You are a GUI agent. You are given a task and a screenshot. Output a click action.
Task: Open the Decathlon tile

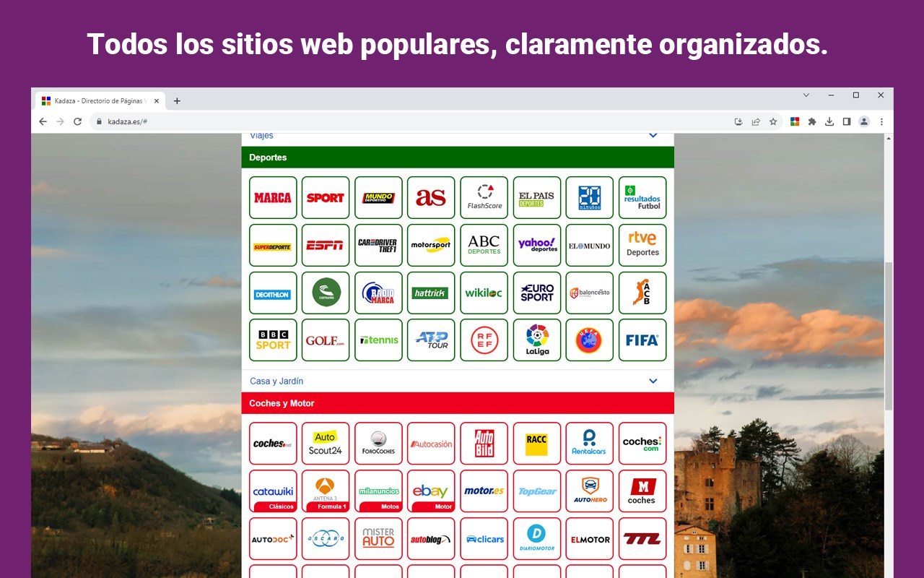[273, 293]
